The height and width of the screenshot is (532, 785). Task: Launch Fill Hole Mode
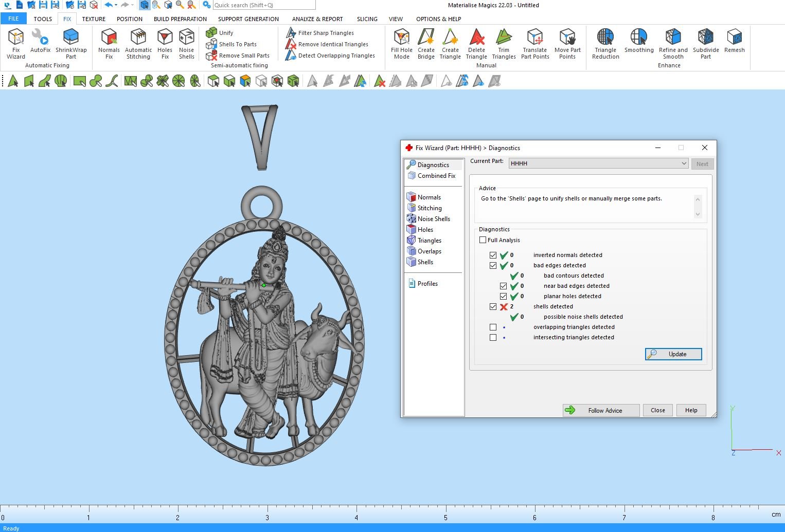point(401,44)
